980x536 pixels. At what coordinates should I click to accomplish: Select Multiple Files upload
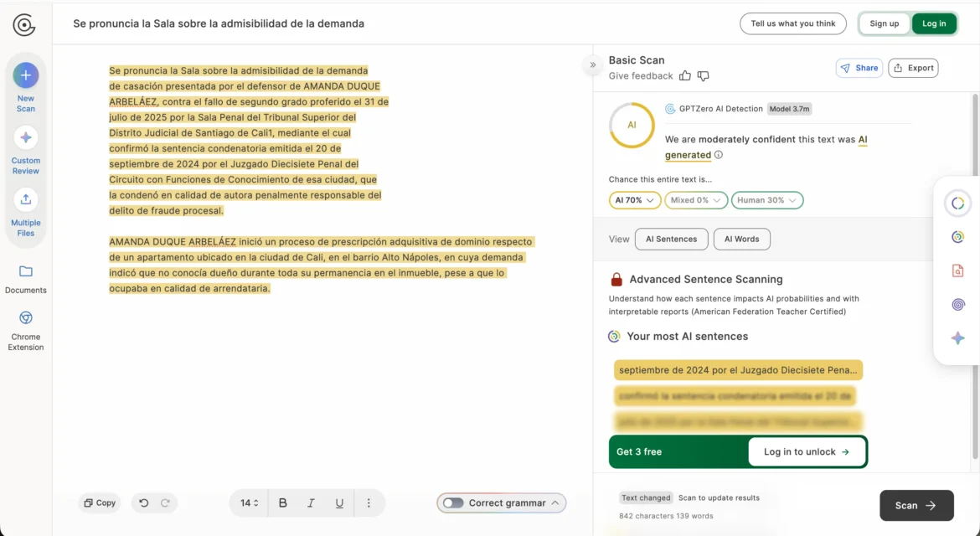pos(25,212)
